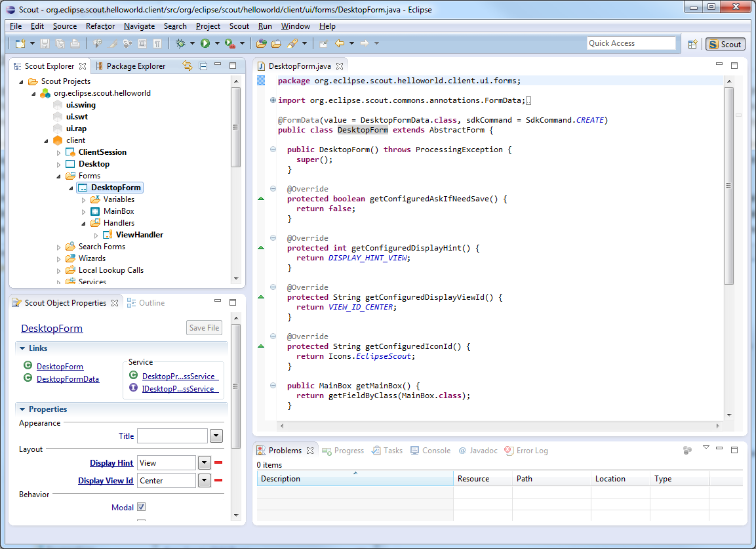Maximize the DesktopForm.java editor area
Screen dimensions: 756x549
coord(734,65)
